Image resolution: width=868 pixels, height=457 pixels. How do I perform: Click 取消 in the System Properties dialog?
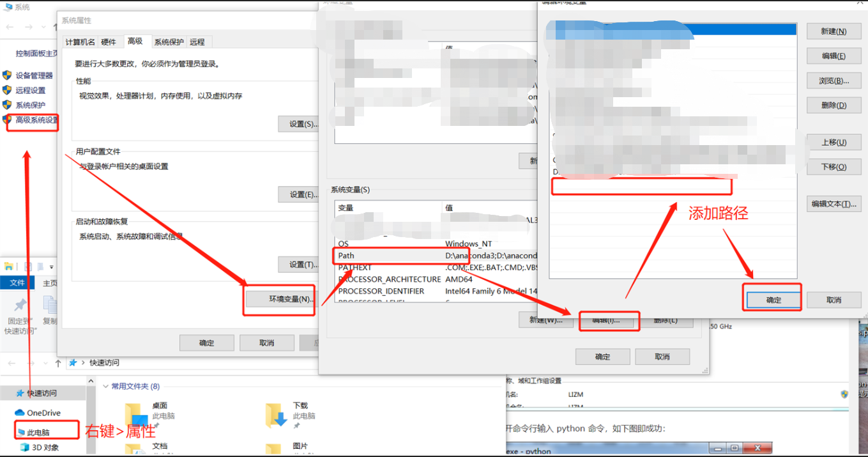[267, 343]
